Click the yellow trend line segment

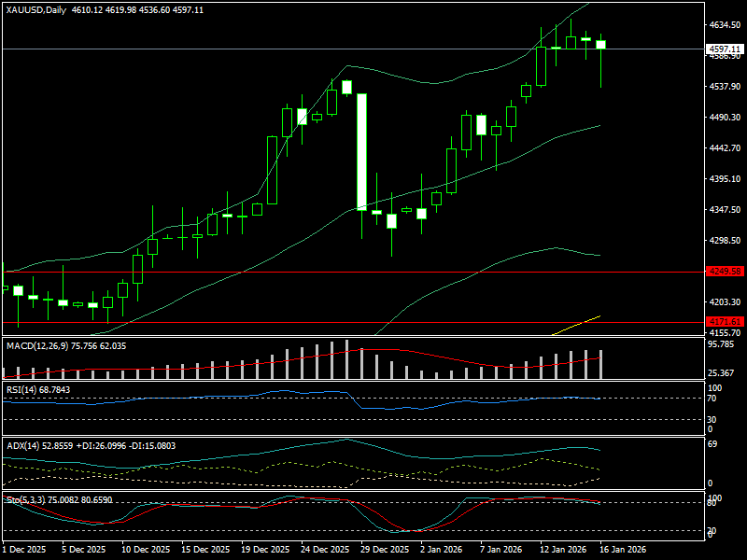[x=575, y=325]
